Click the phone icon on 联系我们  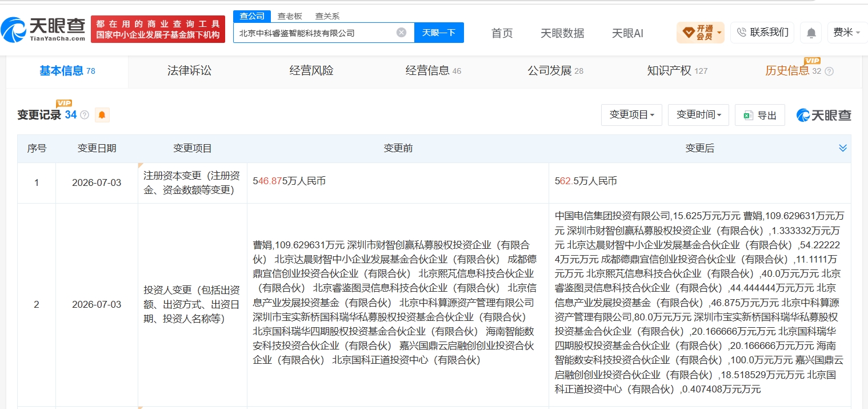click(x=742, y=33)
